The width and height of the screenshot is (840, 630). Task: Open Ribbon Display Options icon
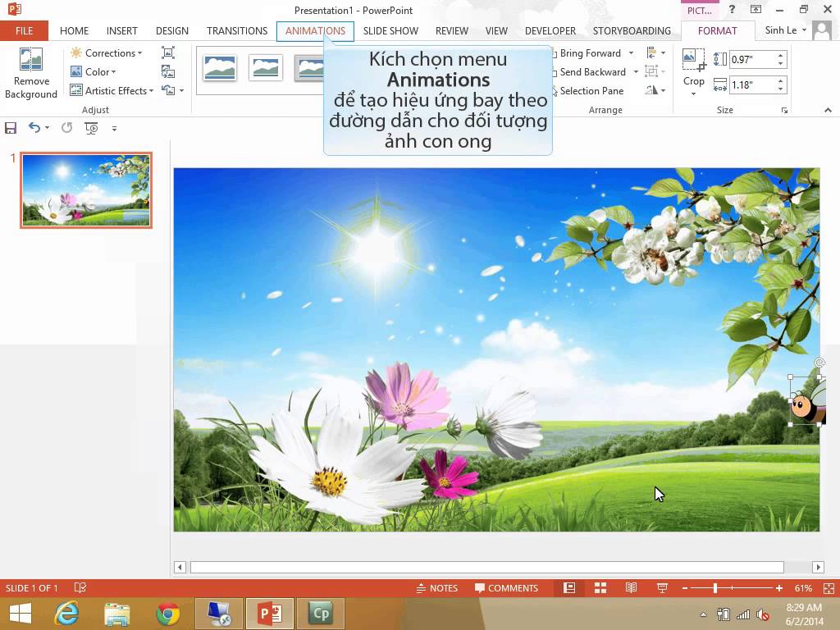(x=756, y=9)
